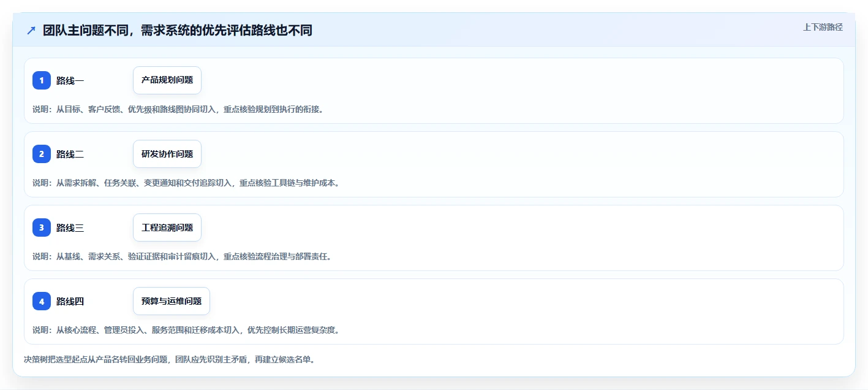Select the 工程追溯问题 button
The height and width of the screenshot is (390, 868).
point(167,227)
